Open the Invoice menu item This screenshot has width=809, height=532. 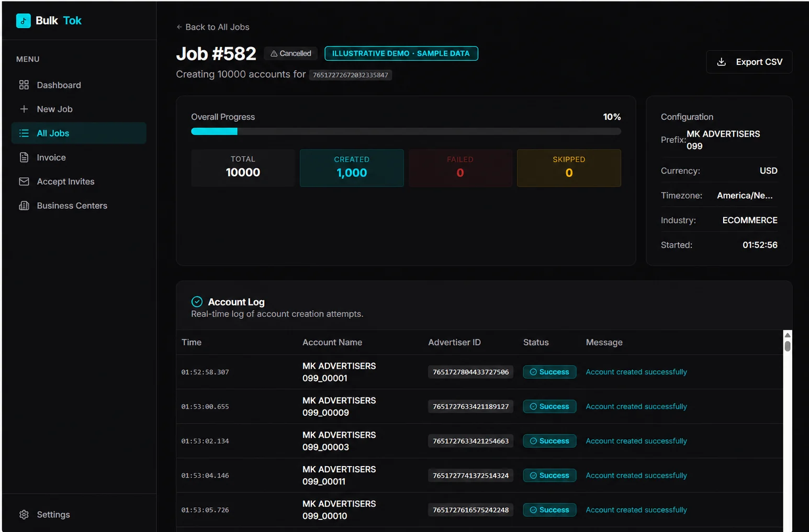point(78,157)
